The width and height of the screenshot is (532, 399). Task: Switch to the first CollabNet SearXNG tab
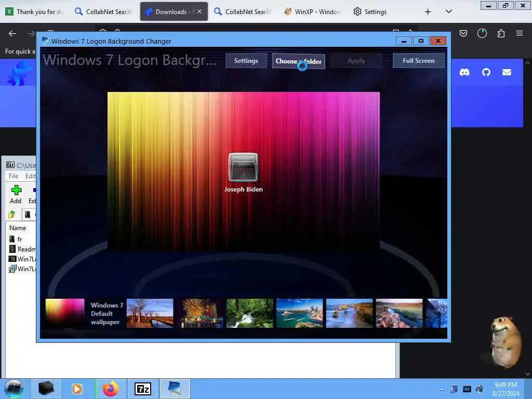coord(104,12)
